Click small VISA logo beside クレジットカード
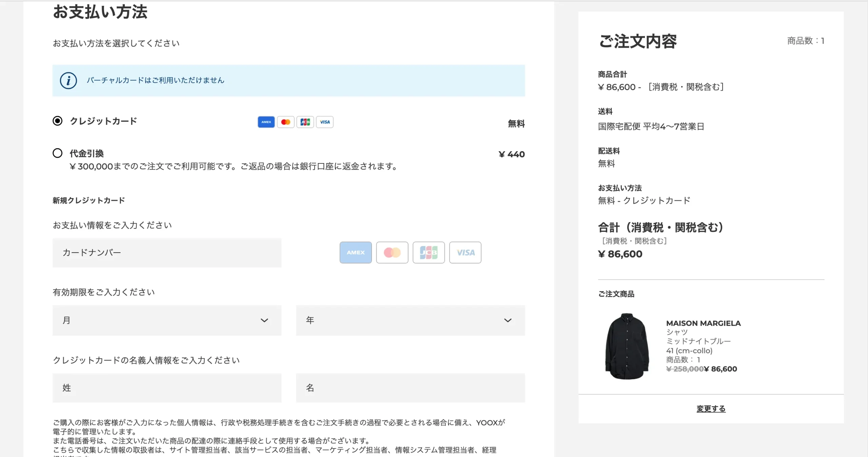 [x=325, y=122]
